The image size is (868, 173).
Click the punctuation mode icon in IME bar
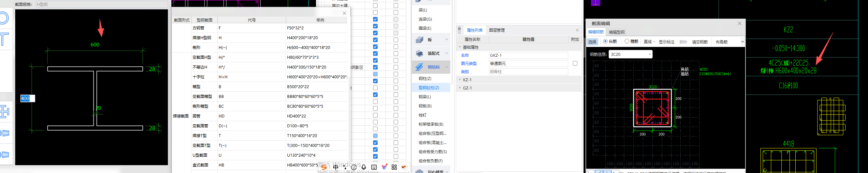344,167
